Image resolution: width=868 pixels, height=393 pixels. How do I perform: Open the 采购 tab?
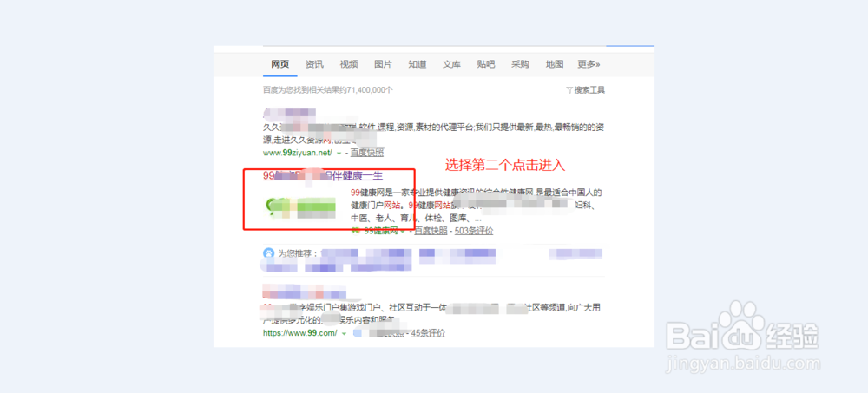click(520, 64)
